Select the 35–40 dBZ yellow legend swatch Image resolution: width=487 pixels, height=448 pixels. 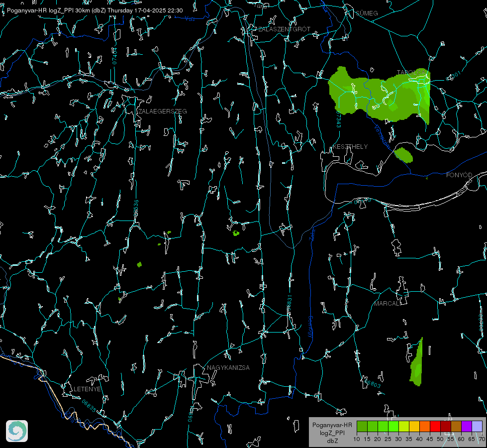tap(414, 426)
